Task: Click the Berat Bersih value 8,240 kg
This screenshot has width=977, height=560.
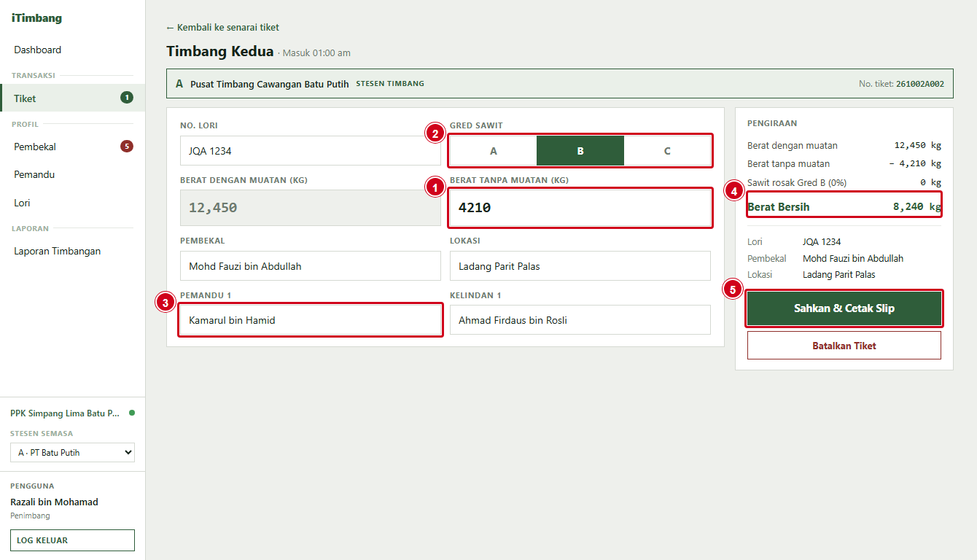Action: click(x=917, y=207)
